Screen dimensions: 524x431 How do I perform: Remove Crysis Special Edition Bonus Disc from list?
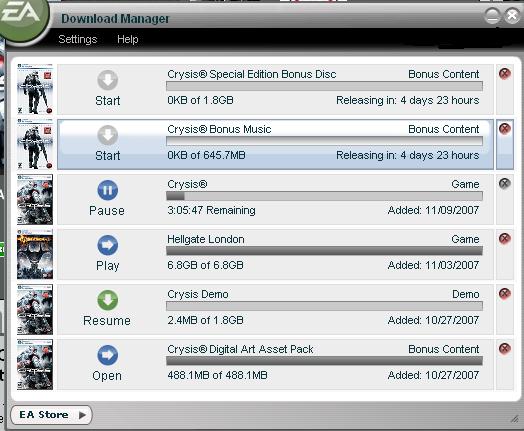point(505,74)
